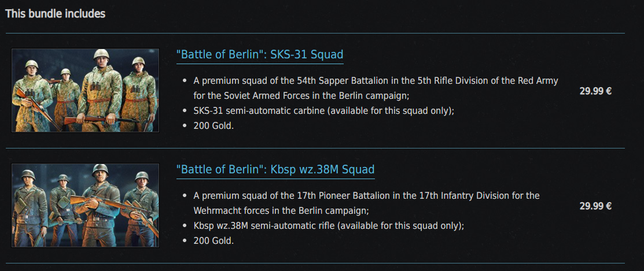This screenshot has height=271, width=644.
Task: Open the "Battle of Berlin": SKS-31 Squad link
Action: (260, 55)
